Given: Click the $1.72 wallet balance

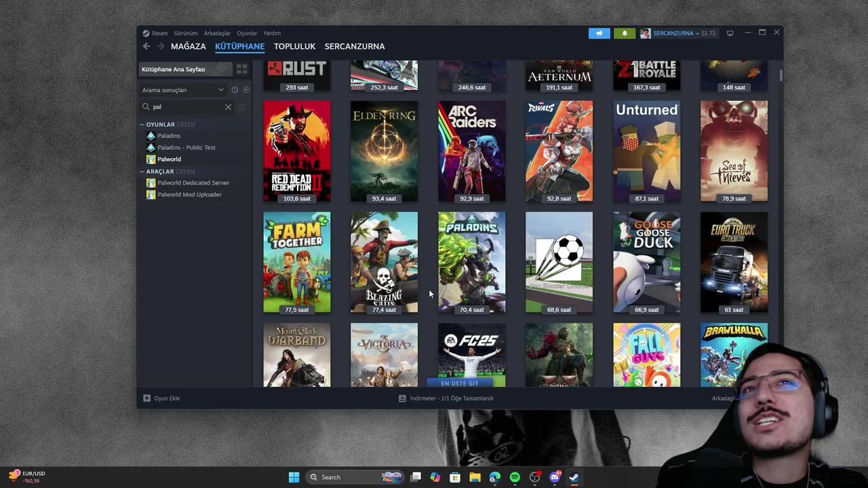Looking at the screenshot, I should [x=708, y=33].
